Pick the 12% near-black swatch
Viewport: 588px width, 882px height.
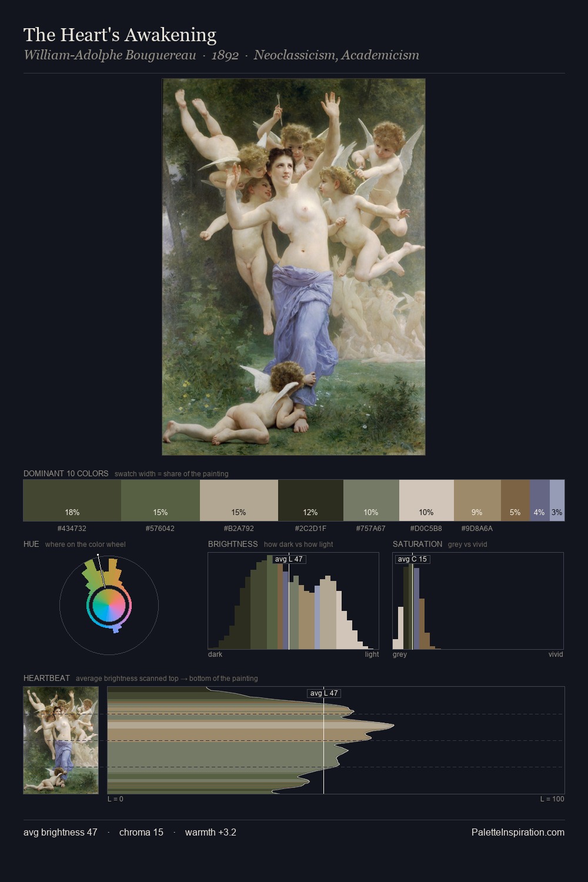310,500
